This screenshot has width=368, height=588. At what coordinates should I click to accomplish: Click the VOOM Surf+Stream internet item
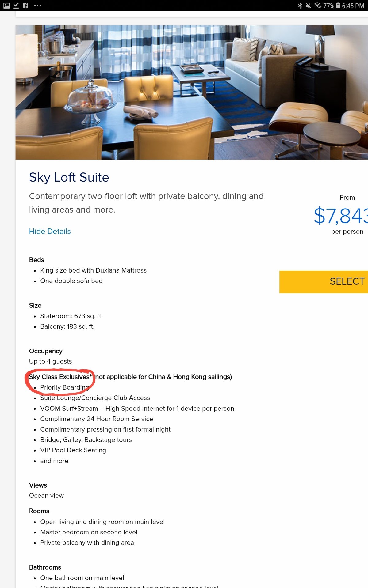[137, 408]
